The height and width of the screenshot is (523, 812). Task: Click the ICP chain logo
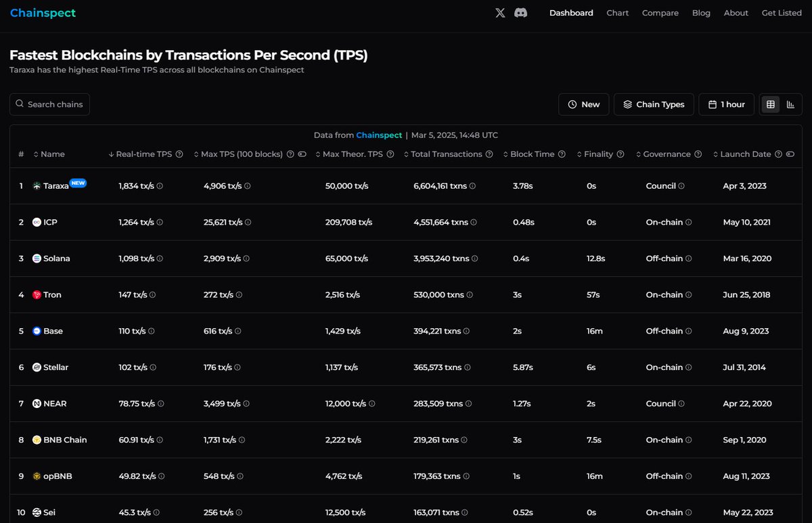click(37, 222)
